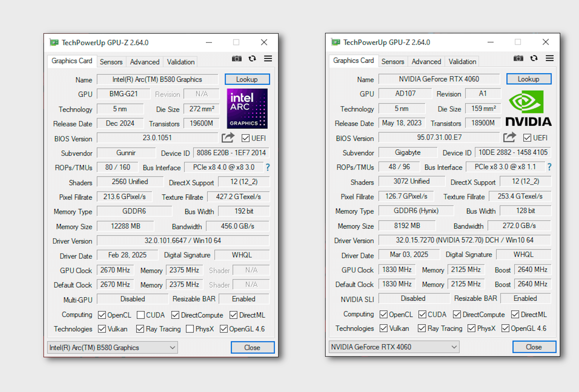
Task: Toggle Vulkan checkbox in RTX 4060 window
Action: pyautogui.click(x=384, y=328)
